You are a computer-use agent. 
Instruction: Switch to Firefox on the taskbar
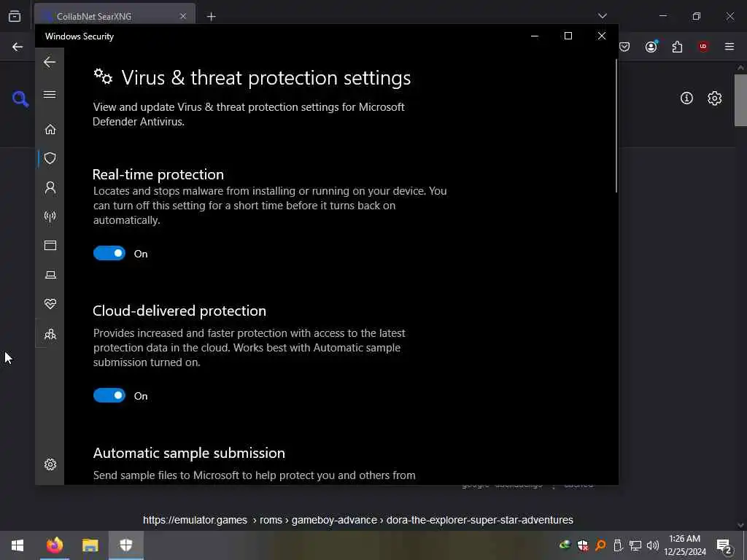(x=54, y=545)
